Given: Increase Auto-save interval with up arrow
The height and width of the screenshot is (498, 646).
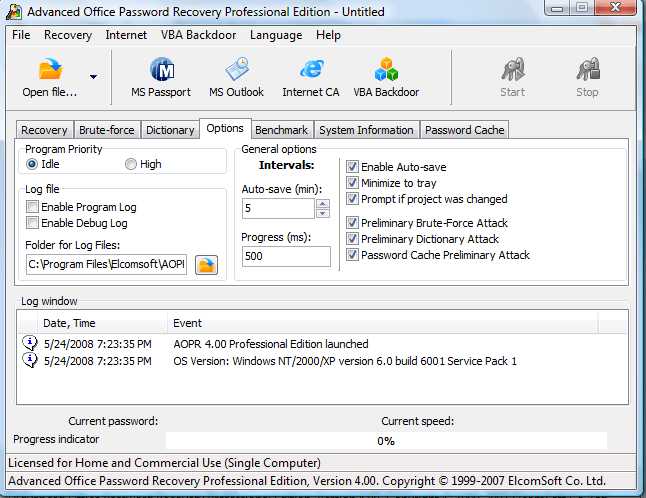Looking at the screenshot, I should pyautogui.click(x=323, y=203).
